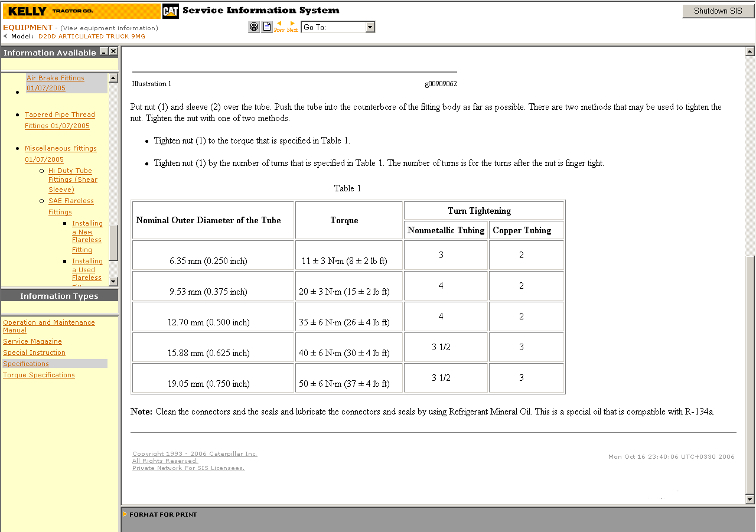Click the main content scrollbar up arrow
Screen dimensions: 756x532
tap(750, 52)
